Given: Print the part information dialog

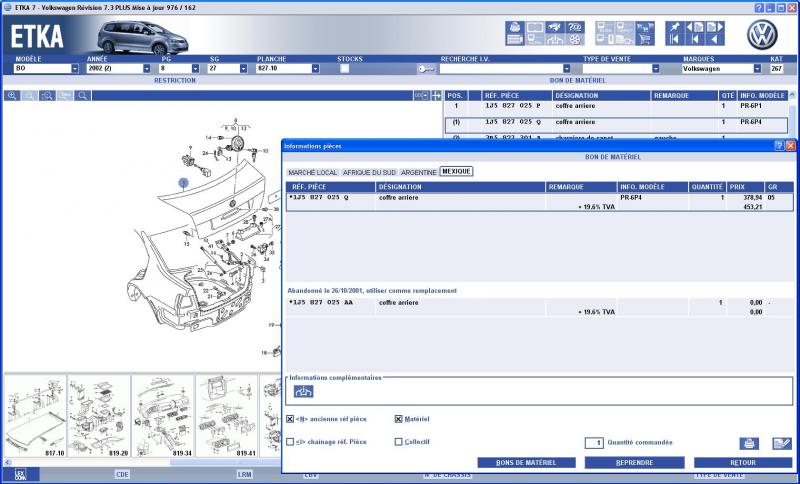Looking at the screenshot, I should tap(749, 443).
